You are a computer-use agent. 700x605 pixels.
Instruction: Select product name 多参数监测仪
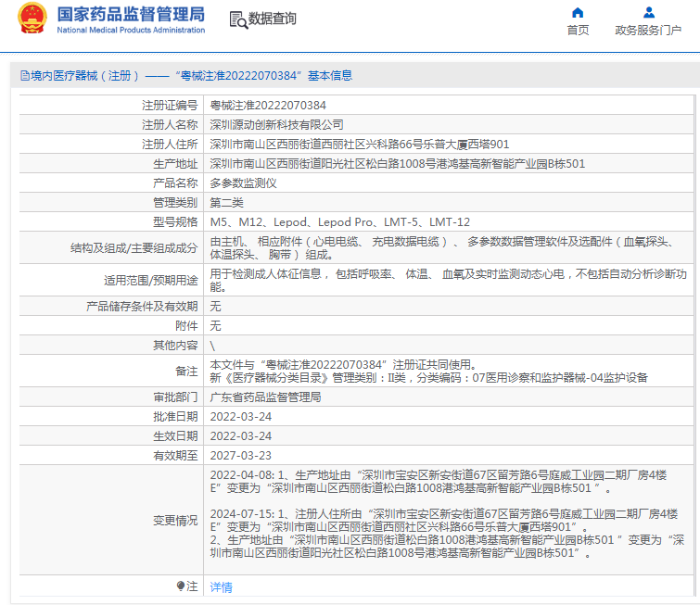[x=243, y=183]
